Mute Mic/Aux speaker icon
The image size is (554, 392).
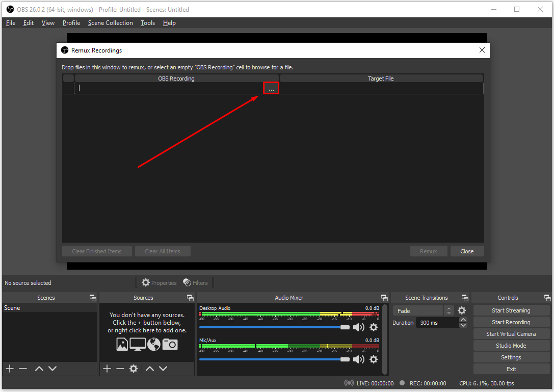(359, 359)
